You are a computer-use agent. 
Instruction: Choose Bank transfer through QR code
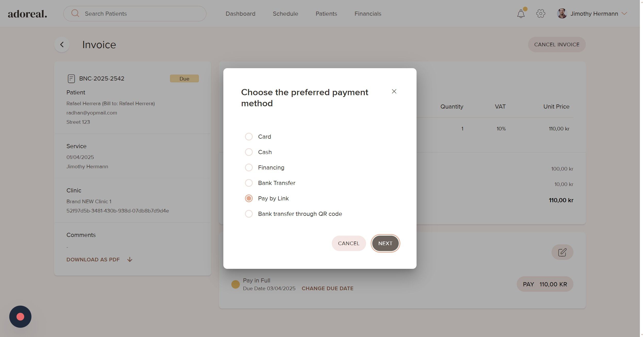[249, 214]
